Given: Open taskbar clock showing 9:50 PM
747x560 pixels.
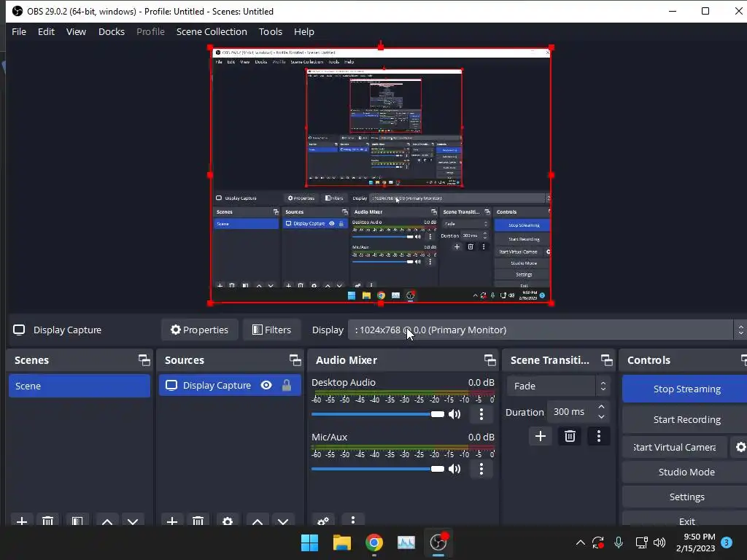Looking at the screenshot, I should [696, 542].
